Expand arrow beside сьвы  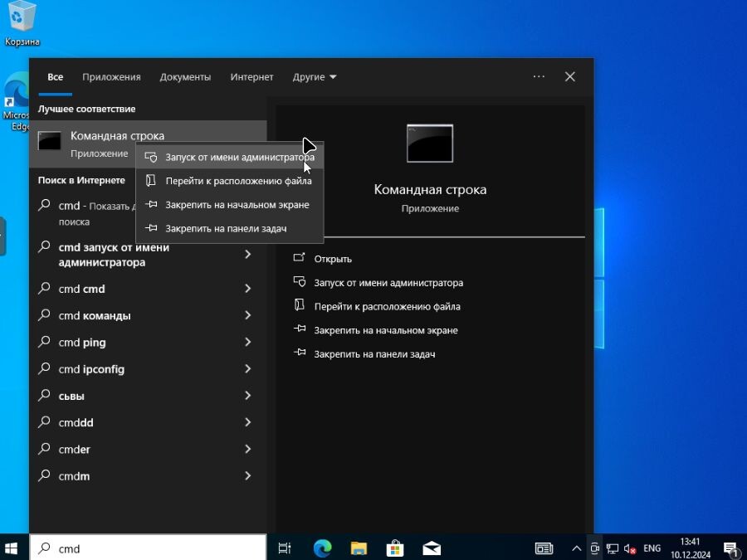(247, 395)
